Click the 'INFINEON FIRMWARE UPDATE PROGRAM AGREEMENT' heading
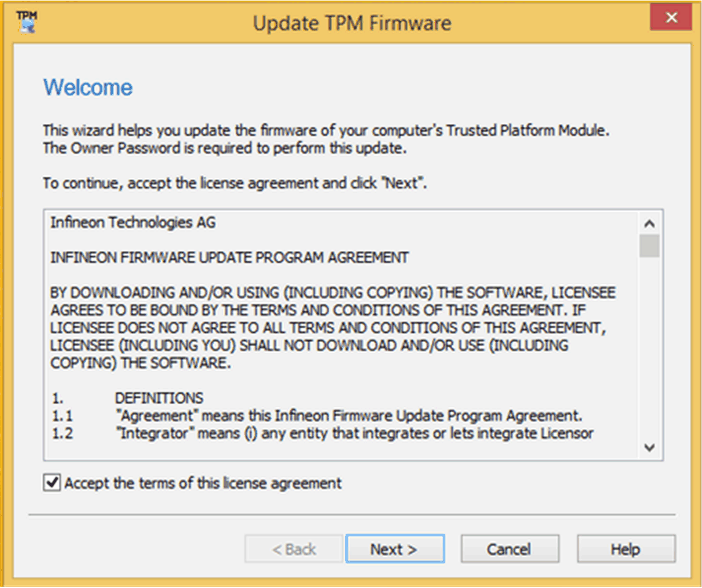Screen dimensions: 702x588 point(229,257)
